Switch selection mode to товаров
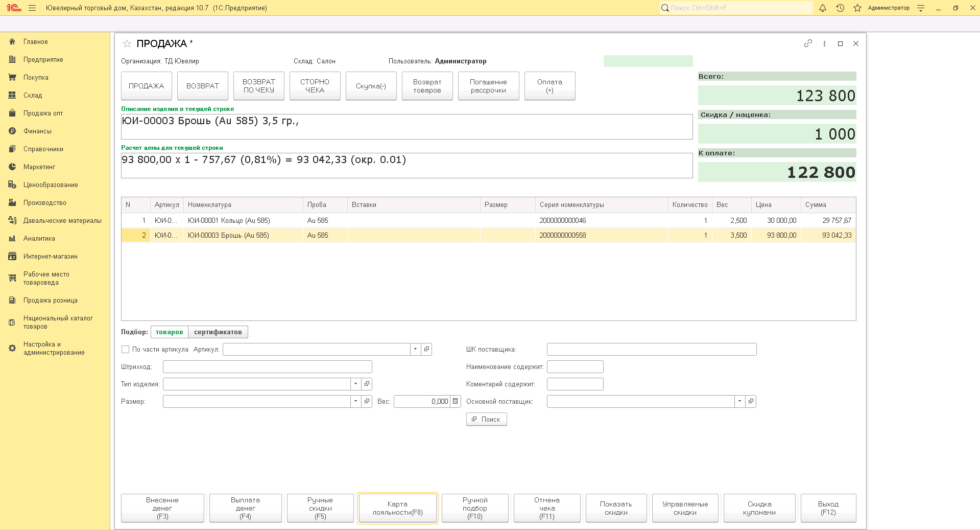 click(170, 332)
